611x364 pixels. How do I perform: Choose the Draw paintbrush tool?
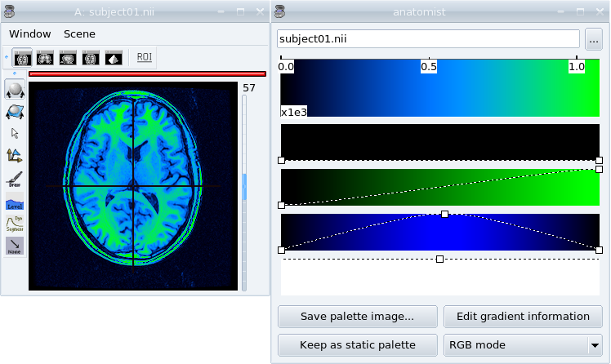click(15, 180)
